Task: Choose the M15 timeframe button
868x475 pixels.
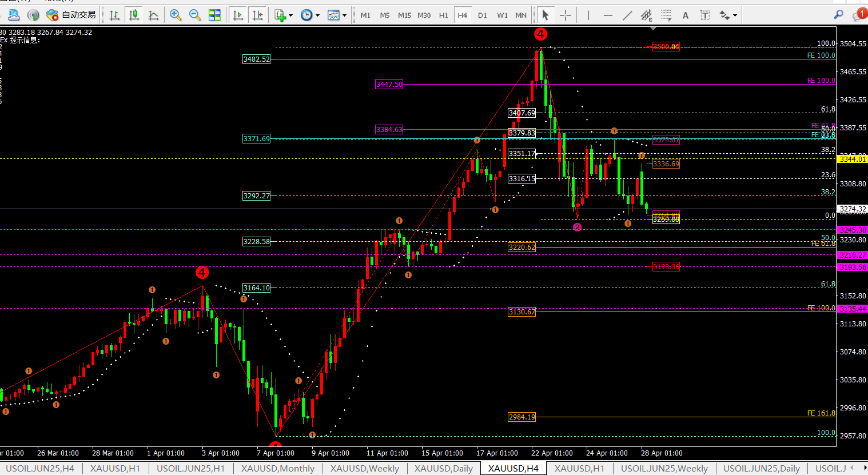Action: click(404, 15)
